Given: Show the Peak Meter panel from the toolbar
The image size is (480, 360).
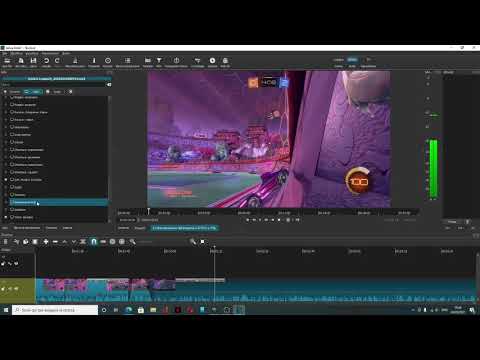Looking at the screenshot, I should 75,62.
